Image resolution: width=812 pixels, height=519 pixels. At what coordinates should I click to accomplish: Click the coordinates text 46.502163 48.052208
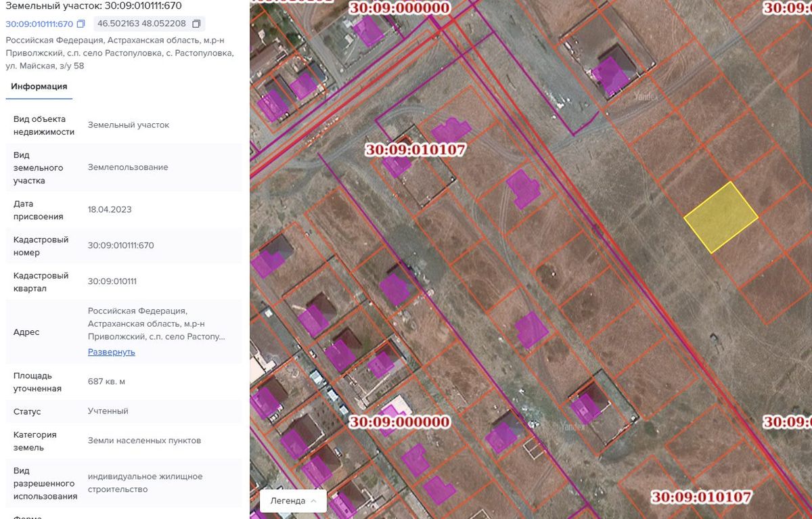(x=141, y=24)
